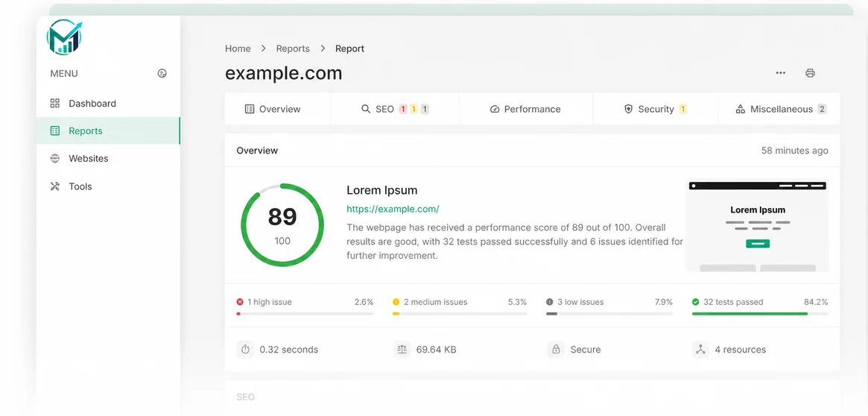Screen dimensions: 868x416
Task: Click the yellow medium issues icon
Action: [x=396, y=302]
